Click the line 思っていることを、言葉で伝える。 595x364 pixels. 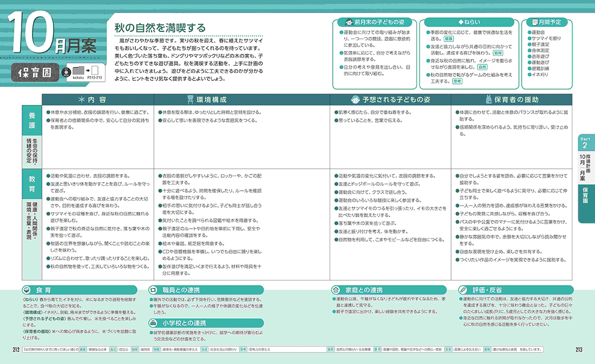pyautogui.click(x=369, y=120)
